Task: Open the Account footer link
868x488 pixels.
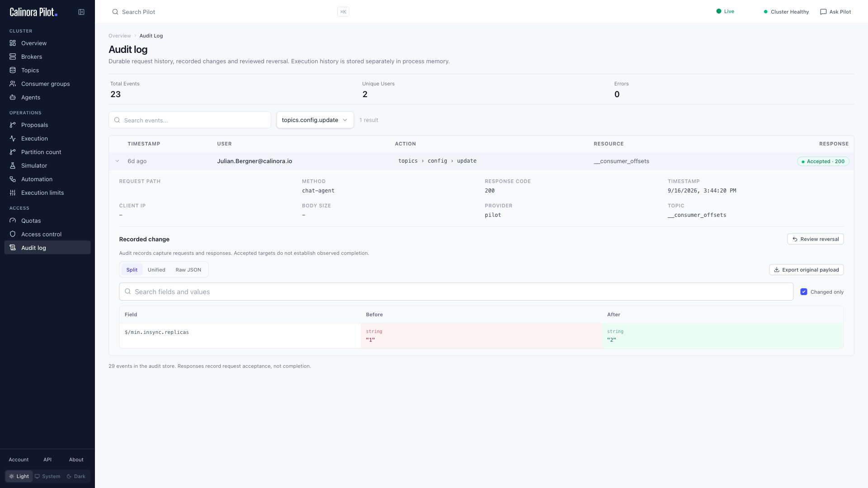Action: tap(19, 460)
